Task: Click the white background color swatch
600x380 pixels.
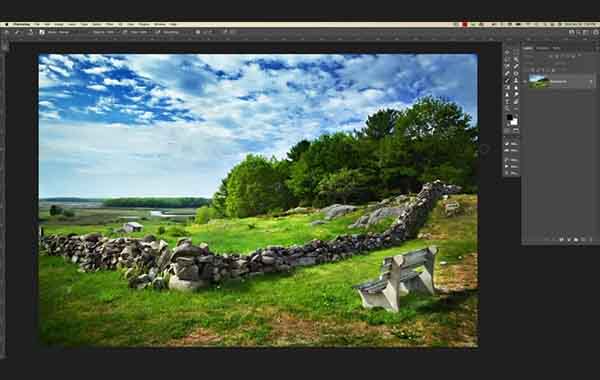Action: 514,122
